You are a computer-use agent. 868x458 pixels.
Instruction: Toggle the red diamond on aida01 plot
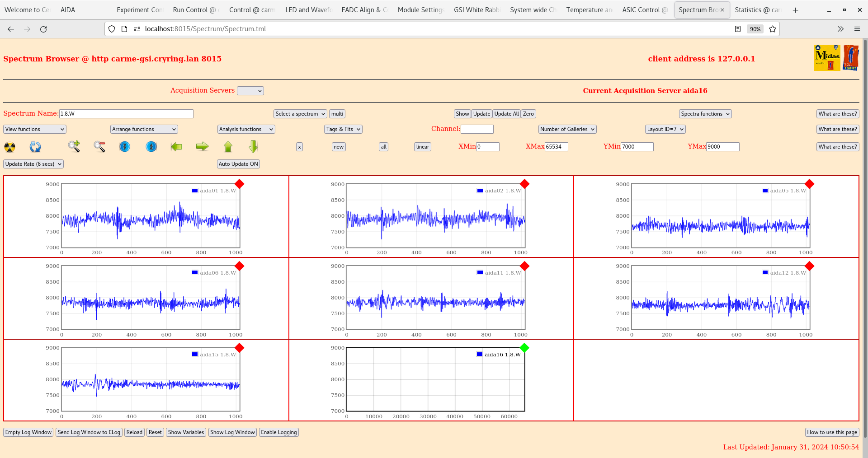[240, 184]
